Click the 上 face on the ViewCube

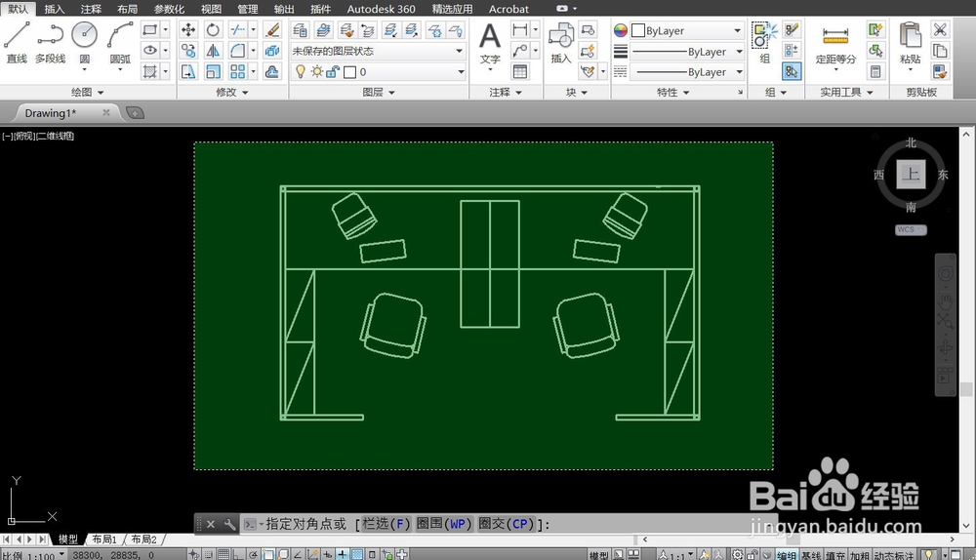911,174
